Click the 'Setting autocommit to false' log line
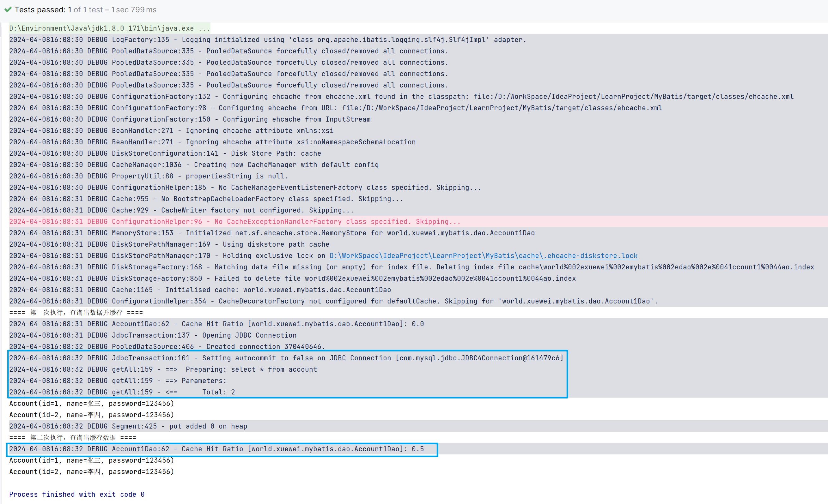The height and width of the screenshot is (504, 828). point(286,358)
